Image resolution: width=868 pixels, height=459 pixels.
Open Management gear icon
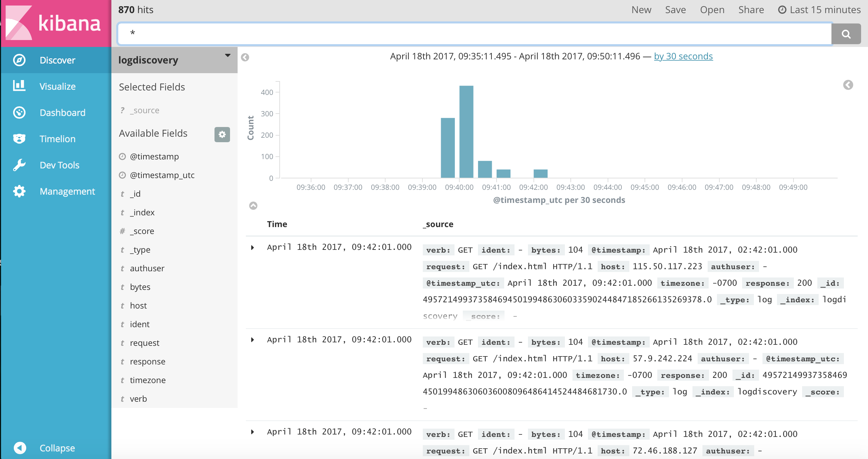19,191
